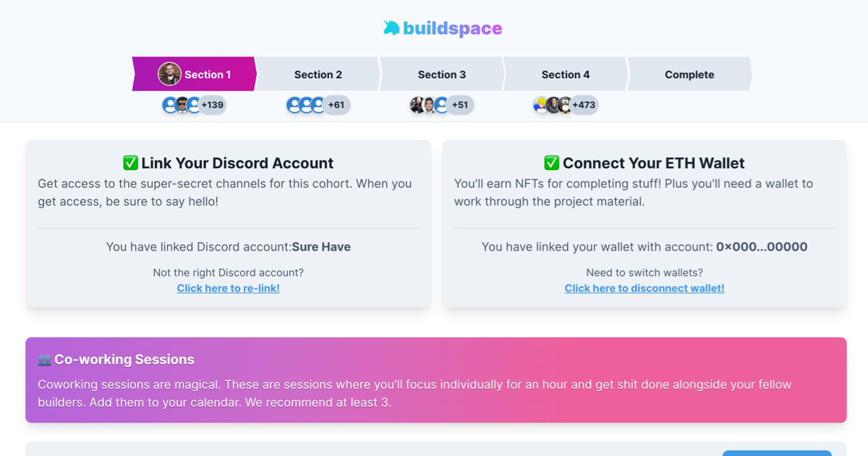Click the sunglasses avatar under Section 1

pyautogui.click(x=182, y=105)
